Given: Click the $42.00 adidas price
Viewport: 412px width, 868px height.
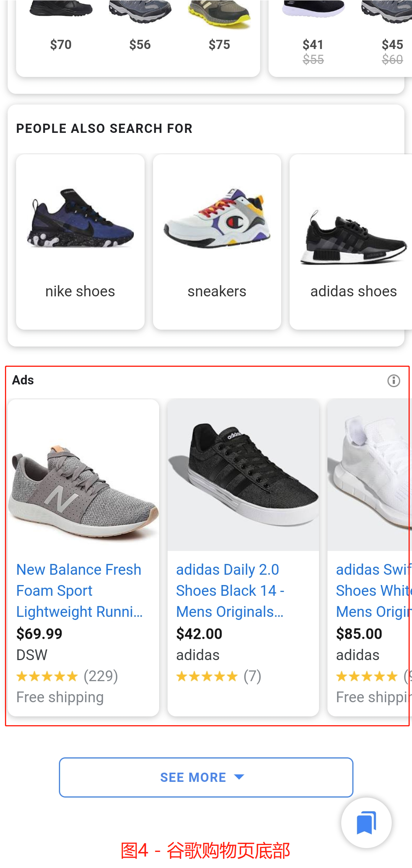Looking at the screenshot, I should click(x=199, y=634).
